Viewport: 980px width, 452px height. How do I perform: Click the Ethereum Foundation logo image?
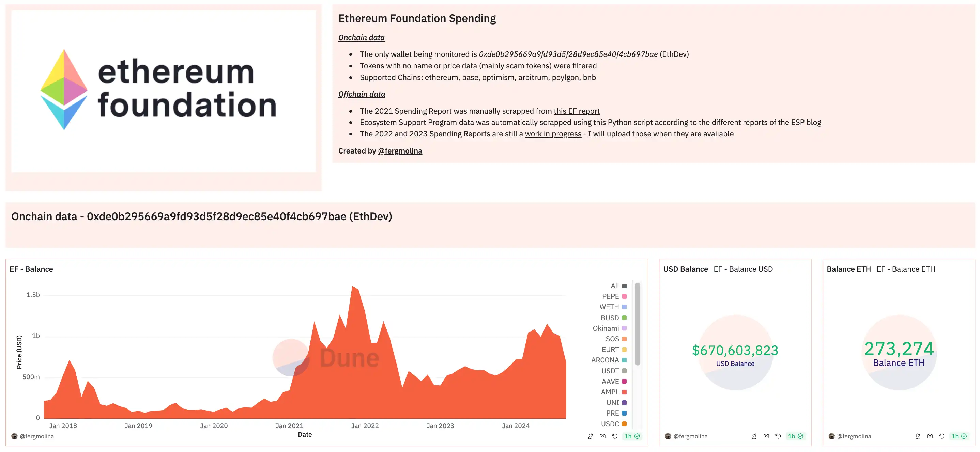tap(163, 91)
